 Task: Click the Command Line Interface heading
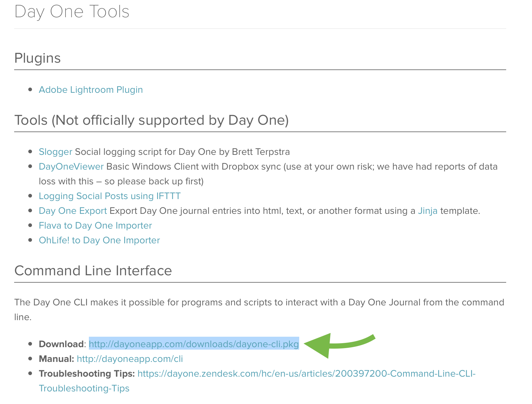pos(93,271)
